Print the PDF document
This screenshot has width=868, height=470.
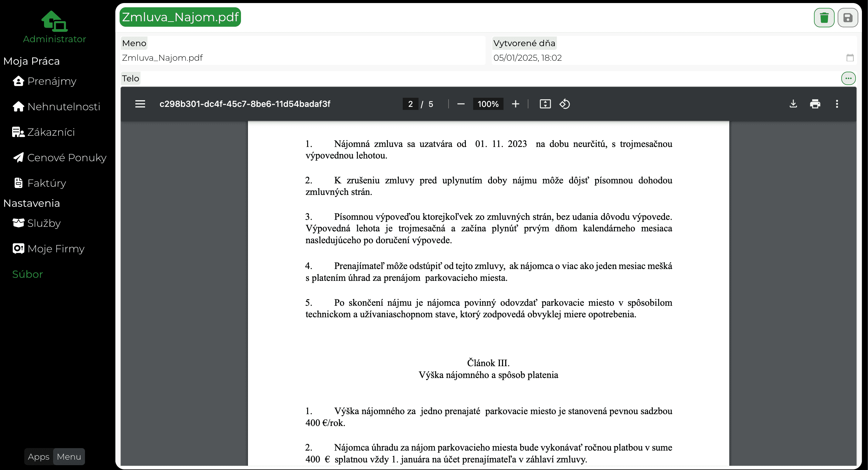coord(815,104)
